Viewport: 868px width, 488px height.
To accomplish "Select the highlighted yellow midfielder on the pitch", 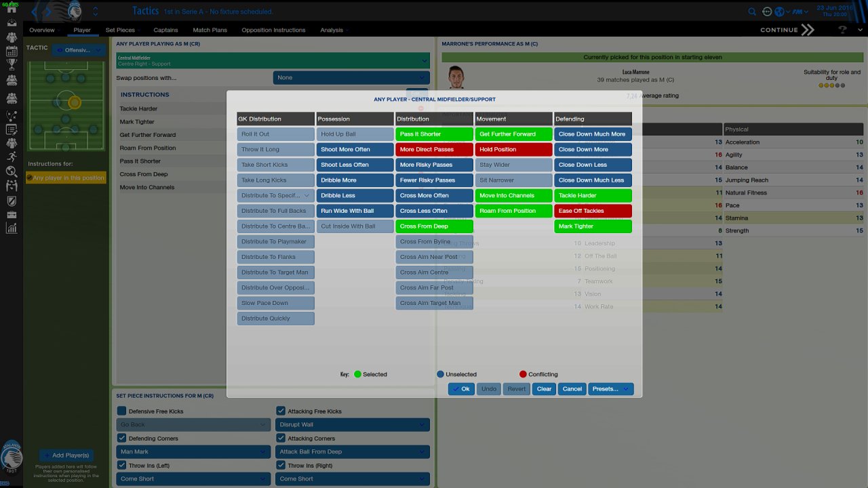I will [x=75, y=103].
